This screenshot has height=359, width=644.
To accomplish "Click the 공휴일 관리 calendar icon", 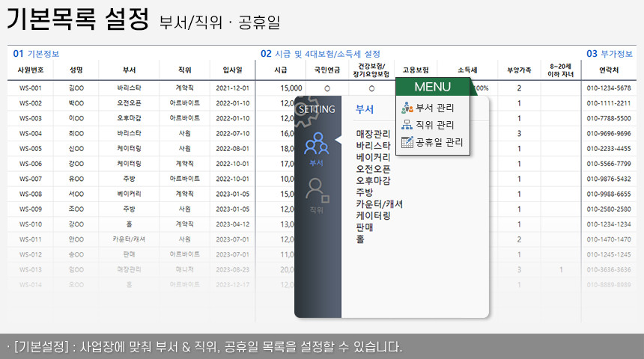I will [407, 142].
